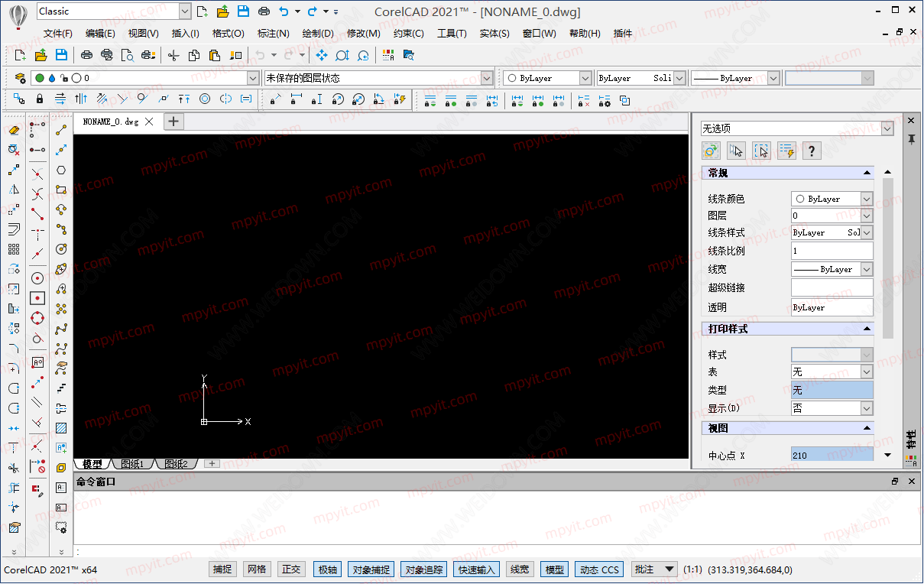Image resolution: width=924 pixels, height=584 pixels.
Task: Toggle 捕捉 snap in status bar
Action: 222,569
